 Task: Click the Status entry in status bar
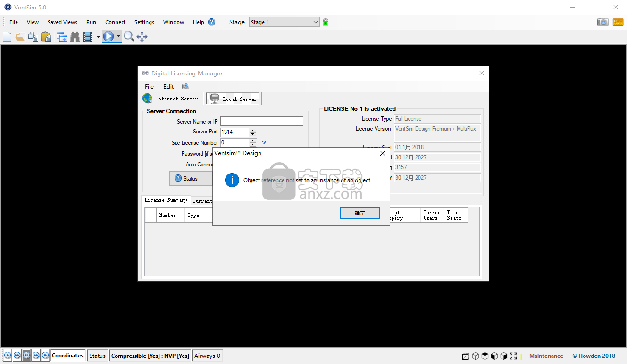(97, 356)
